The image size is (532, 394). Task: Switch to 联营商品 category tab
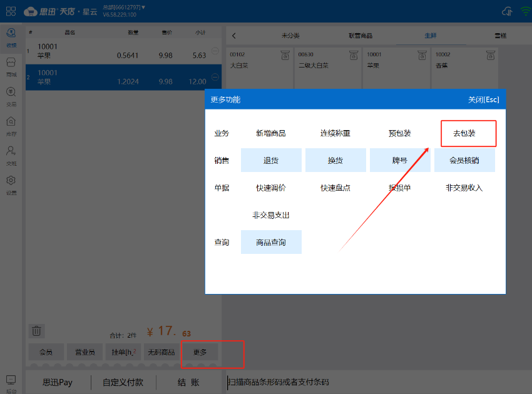361,36
